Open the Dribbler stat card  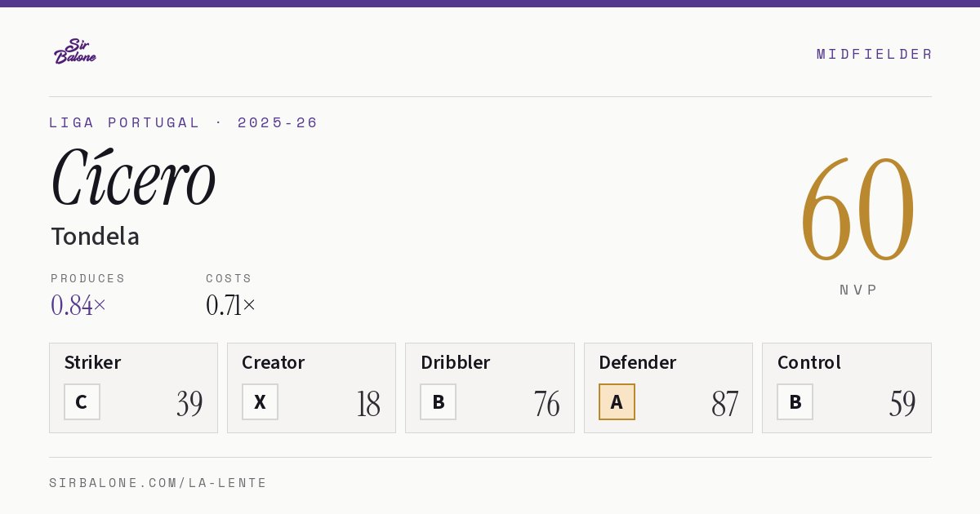(490, 388)
